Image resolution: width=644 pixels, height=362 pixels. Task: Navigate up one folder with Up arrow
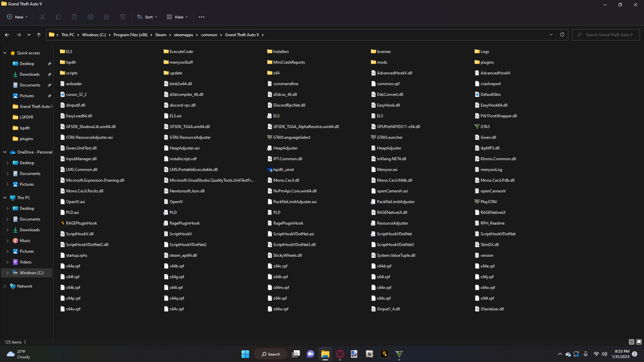coord(39,35)
